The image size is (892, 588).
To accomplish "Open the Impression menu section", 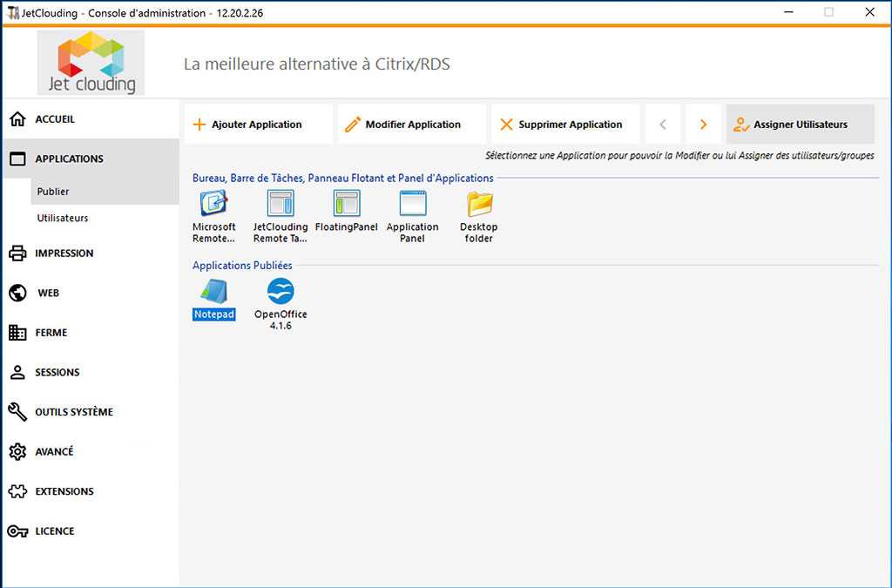I will [x=64, y=253].
